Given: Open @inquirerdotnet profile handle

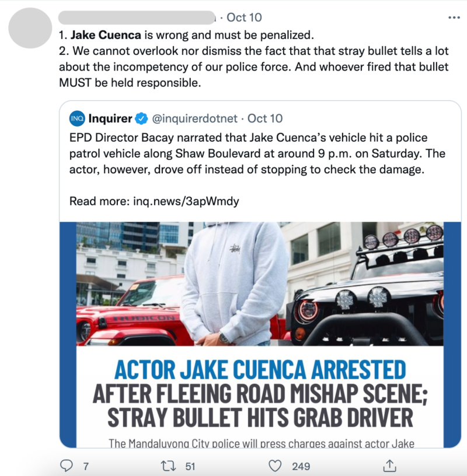Looking at the screenshot, I should point(197,118).
